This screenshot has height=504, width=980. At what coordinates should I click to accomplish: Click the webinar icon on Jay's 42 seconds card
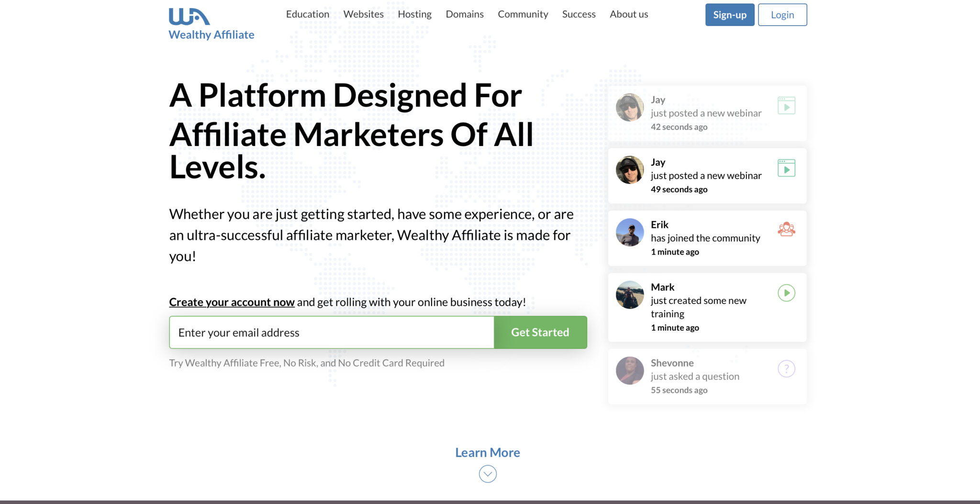tap(786, 106)
